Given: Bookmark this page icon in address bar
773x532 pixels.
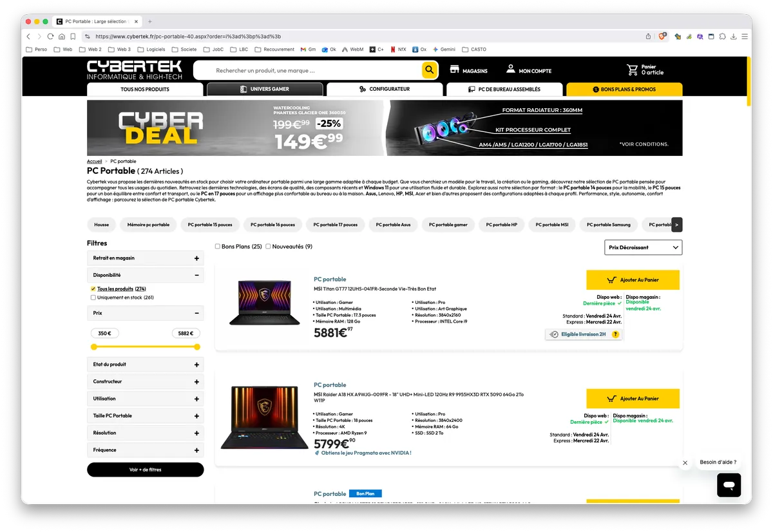Looking at the screenshot, I should 73,37.
